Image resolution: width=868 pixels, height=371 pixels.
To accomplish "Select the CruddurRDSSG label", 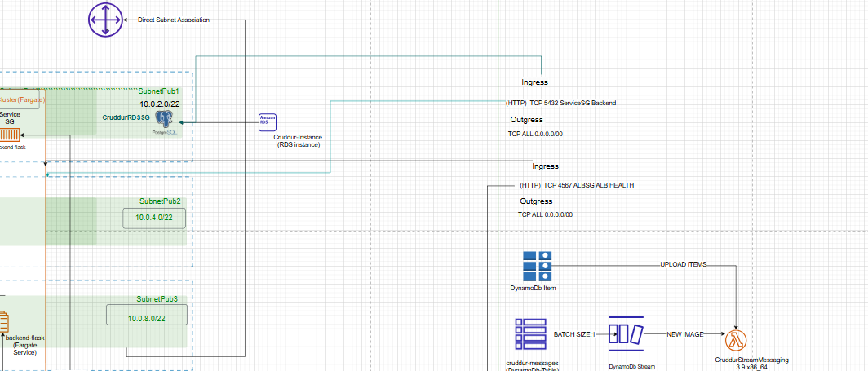I will point(126,118).
